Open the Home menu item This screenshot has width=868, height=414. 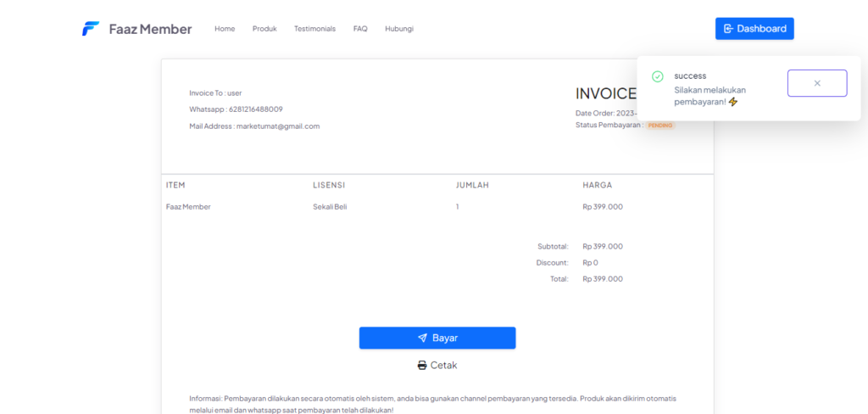coord(225,29)
